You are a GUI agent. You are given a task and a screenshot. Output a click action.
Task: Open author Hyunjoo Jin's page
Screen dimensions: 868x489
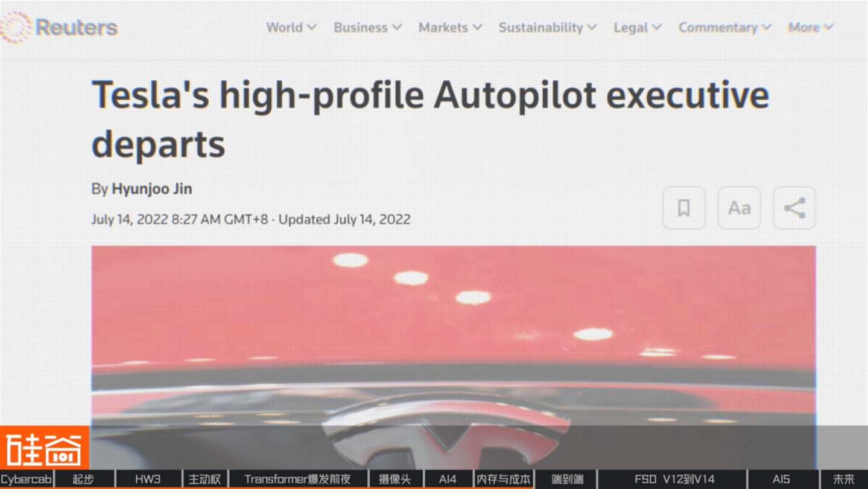coord(152,189)
